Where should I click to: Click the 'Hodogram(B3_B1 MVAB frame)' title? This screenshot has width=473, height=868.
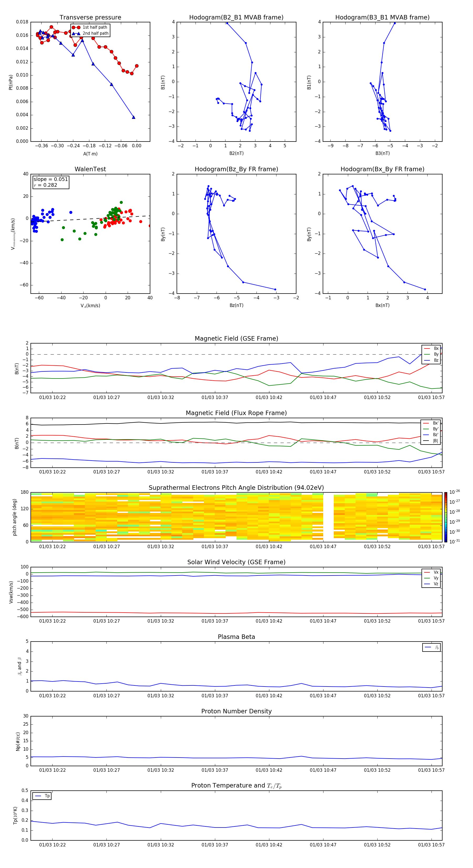pos(382,18)
